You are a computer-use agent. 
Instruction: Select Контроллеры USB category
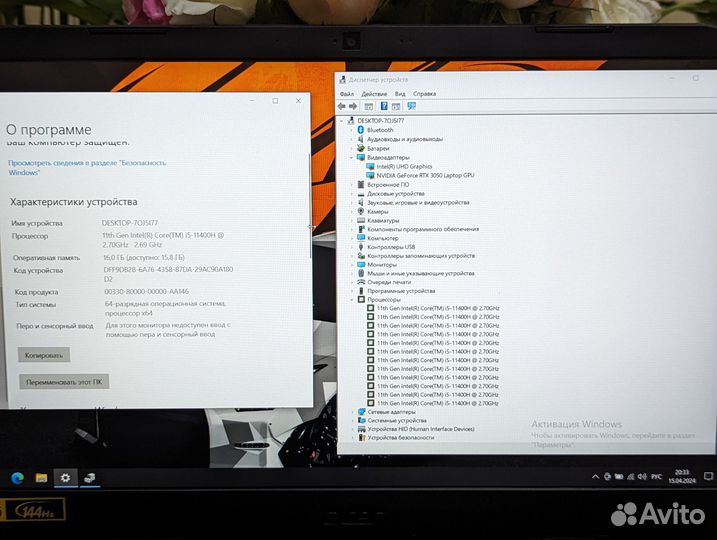[x=391, y=247]
